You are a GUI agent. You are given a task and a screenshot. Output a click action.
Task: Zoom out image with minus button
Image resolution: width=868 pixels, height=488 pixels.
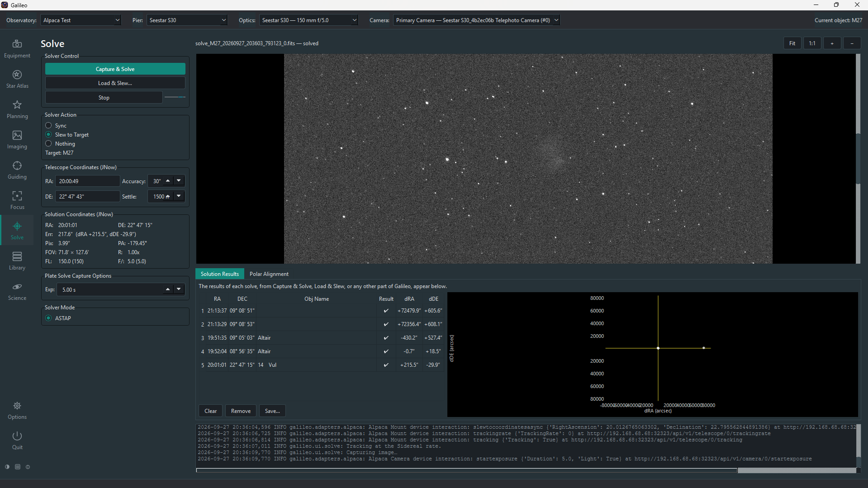[x=852, y=43]
